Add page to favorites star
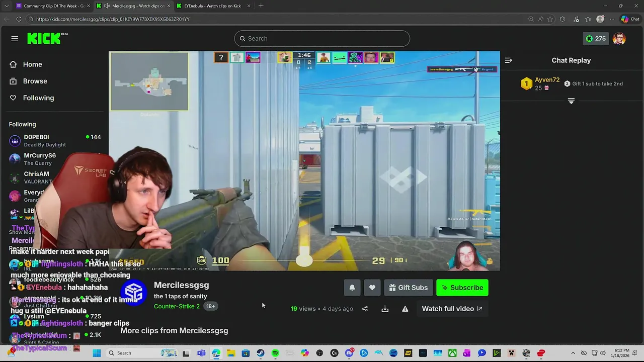644x362 pixels. click(x=550, y=19)
